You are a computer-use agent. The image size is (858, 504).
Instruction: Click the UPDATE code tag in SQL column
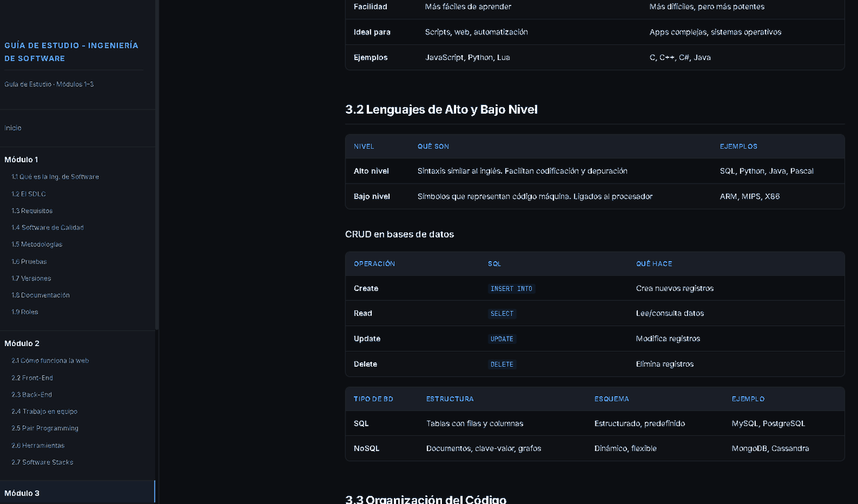point(502,339)
